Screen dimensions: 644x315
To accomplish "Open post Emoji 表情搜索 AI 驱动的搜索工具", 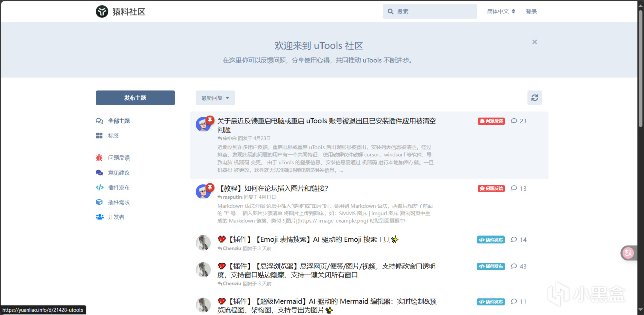I will click(x=308, y=240).
